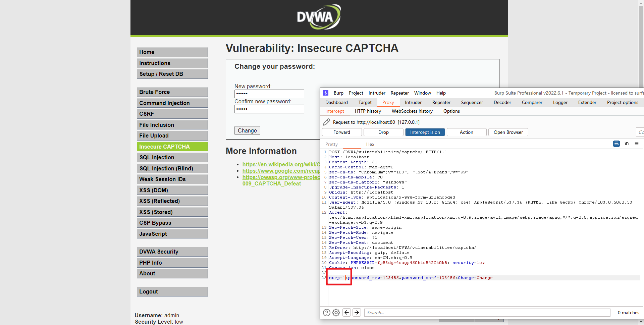Screen dimensions: 644x325
Task: Toggle the message word-wrap icon
Action: [x=616, y=144]
